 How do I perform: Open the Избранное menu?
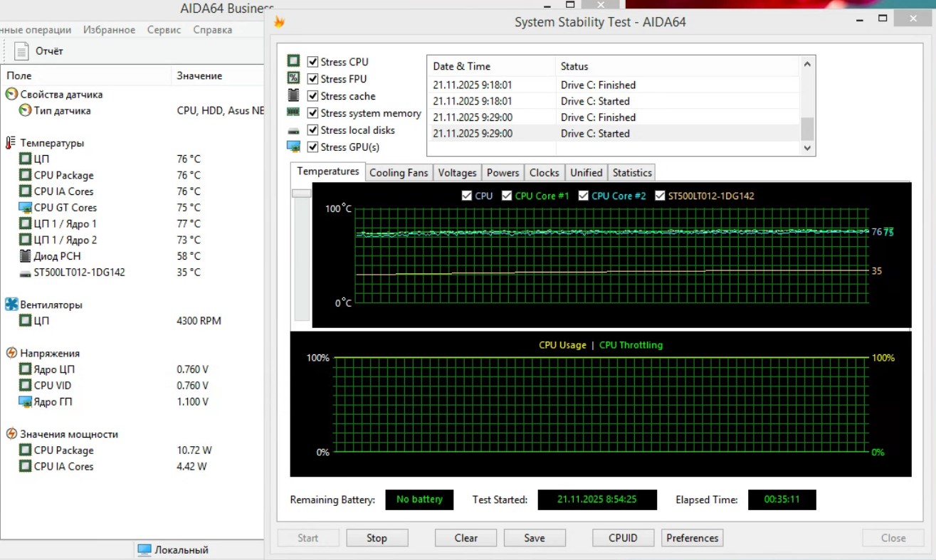pyautogui.click(x=109, y=30)
